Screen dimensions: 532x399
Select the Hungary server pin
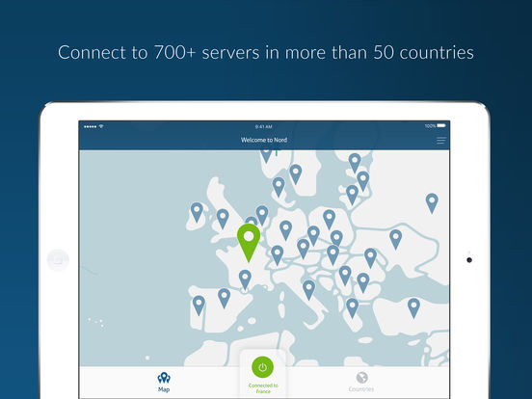pyautogui.click(x=332, y=255)
